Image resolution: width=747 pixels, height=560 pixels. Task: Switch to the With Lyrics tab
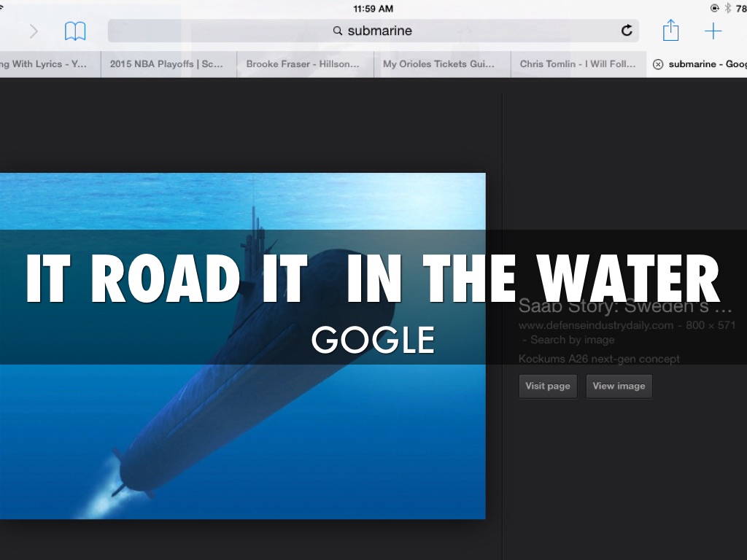click(45, 64)
